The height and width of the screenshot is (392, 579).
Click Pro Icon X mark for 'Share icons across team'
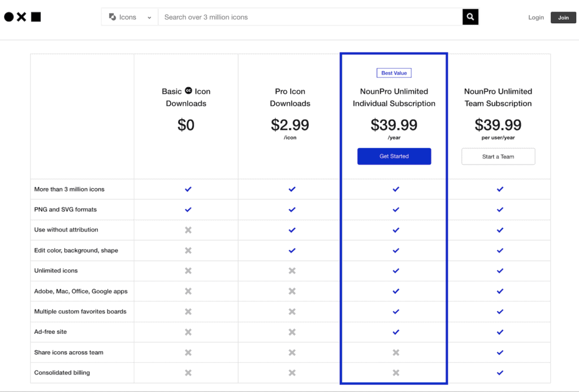click(292, 352)
